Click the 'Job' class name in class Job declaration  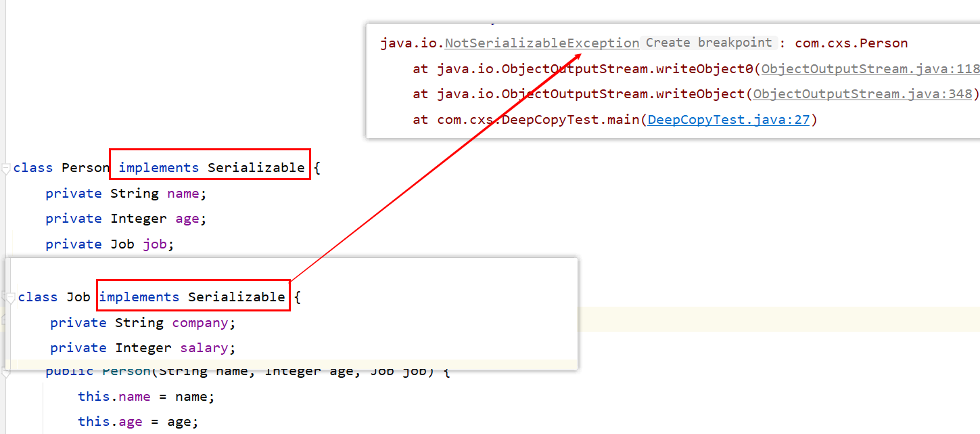click(78, 297)
